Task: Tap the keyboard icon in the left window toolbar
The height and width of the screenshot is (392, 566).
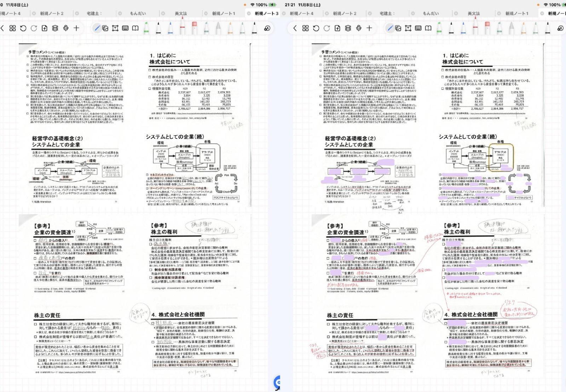Action: 125,28
